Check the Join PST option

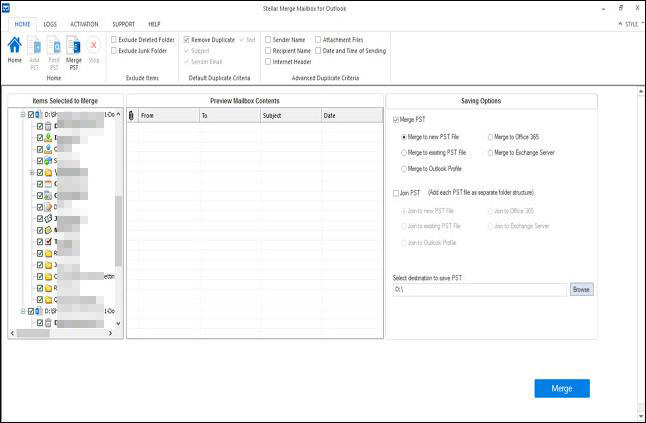tap(397, 192)
